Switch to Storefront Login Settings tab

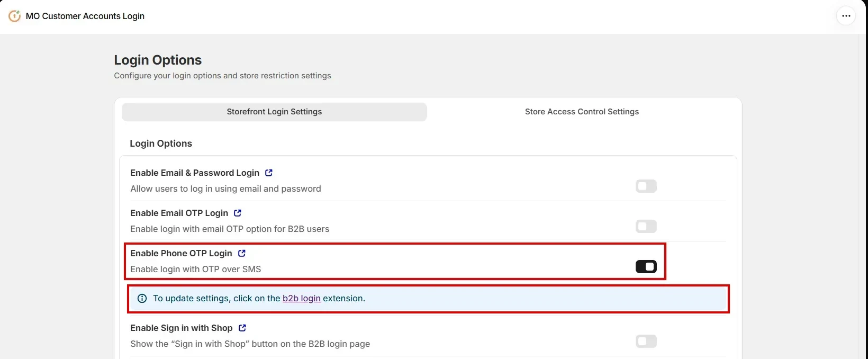coord(274,112)
